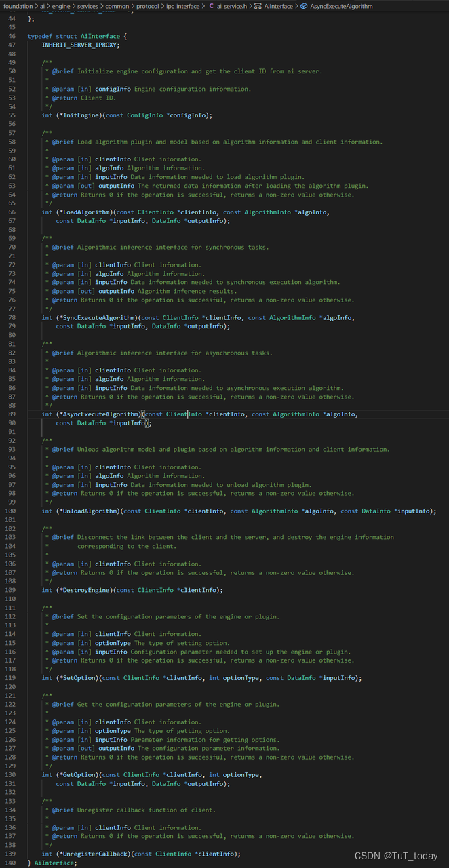Screen dimensions: 449x868
Task: Click line number 109 in the gutter
Action: 10,590
